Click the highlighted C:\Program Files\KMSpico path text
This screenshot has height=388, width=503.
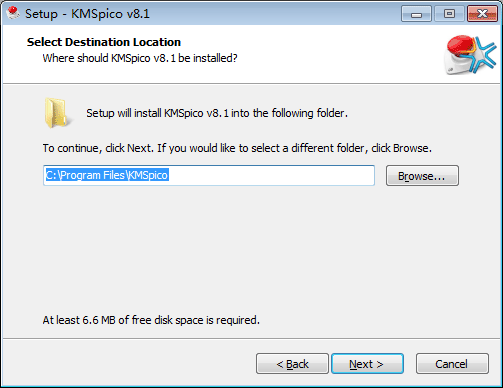tap(107, 175)
